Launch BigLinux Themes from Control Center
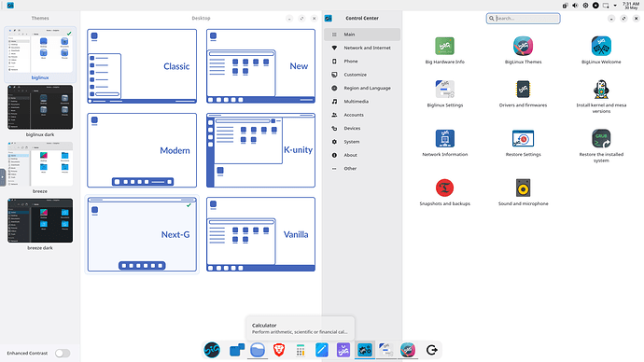Viewport: 644px width, 362px height. click(523, 50)
